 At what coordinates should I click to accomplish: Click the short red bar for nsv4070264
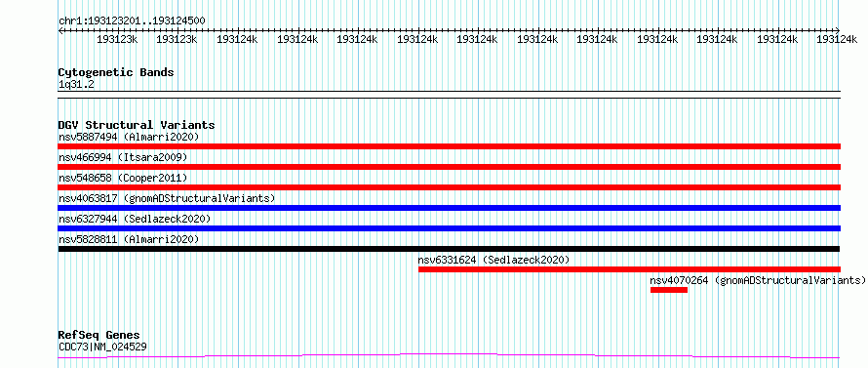click(x=669, y=290)
